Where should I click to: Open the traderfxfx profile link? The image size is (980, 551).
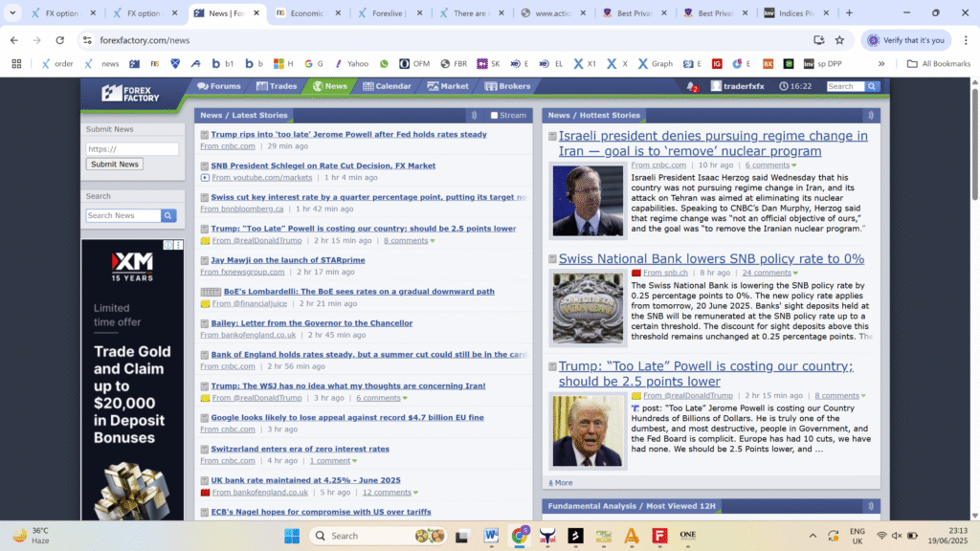[744, 86]
